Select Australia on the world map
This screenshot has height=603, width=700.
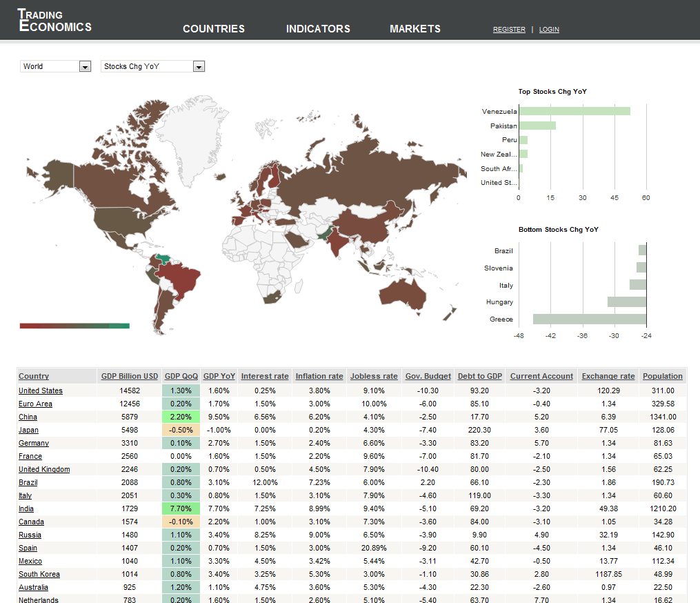click(403, 293)
